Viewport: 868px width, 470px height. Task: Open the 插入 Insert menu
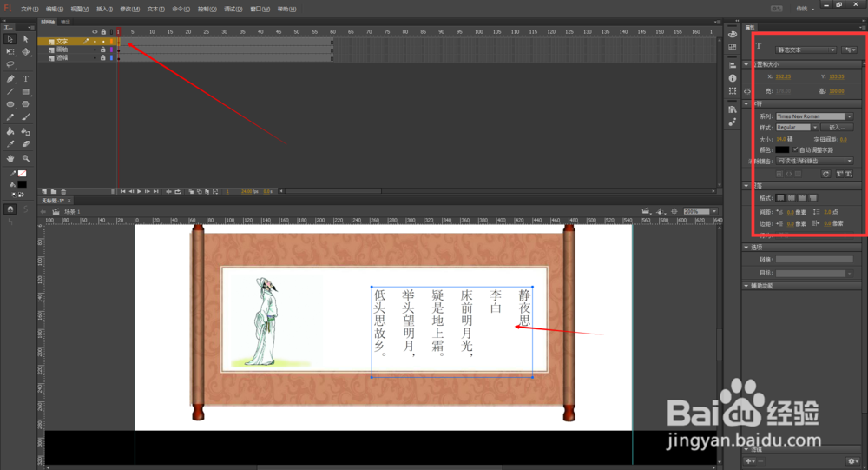coord(105,9)
